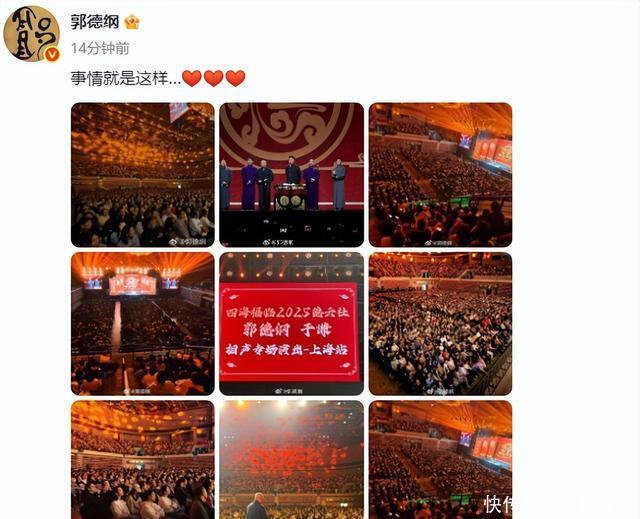Screen dimensions: 640x519
Task: Click the orange verified badge on avatar
Action: coord(52,55)
